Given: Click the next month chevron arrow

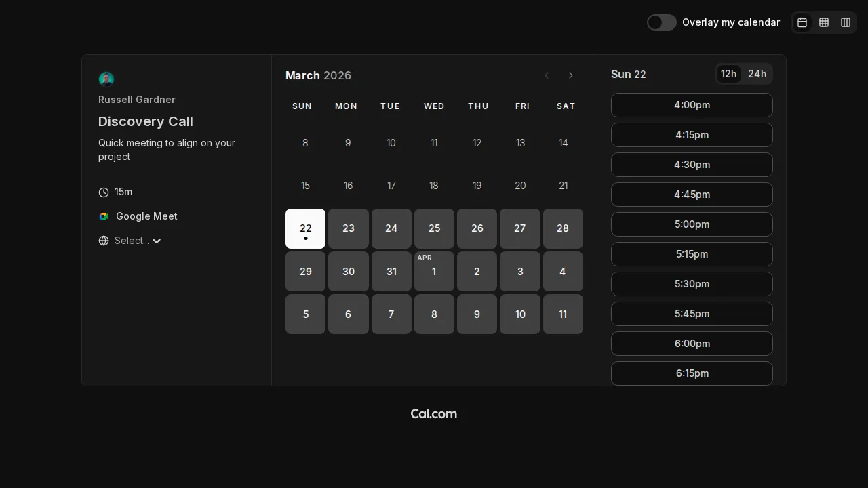Looking at the screenshot, I should tap(571, 75).
